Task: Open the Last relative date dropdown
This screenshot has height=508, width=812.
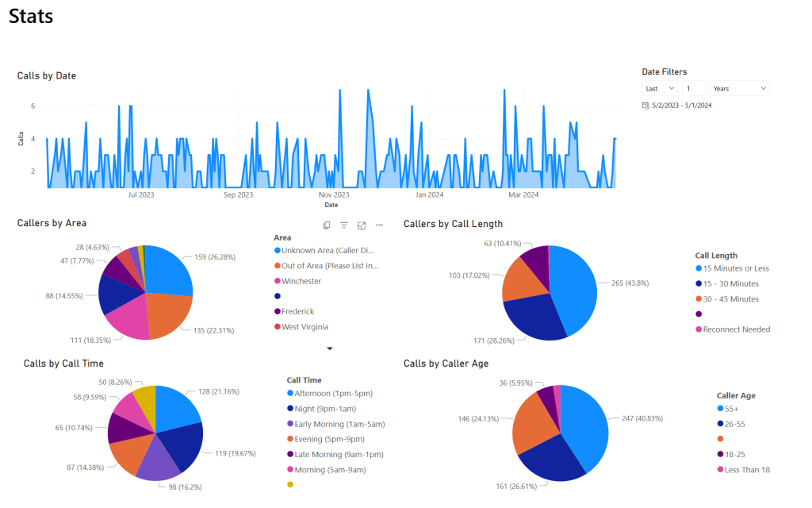Action: pyautogui.click(x=660, y=89)
